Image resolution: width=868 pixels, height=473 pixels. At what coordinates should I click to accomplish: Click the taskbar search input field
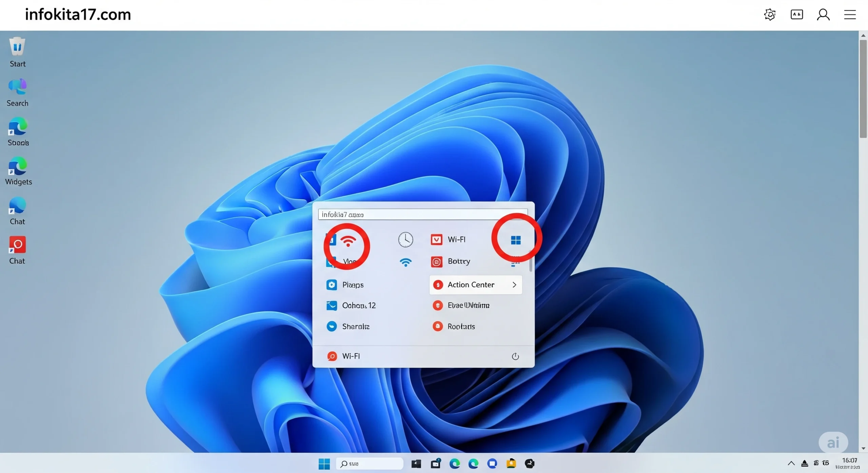(x=370, y=464)
